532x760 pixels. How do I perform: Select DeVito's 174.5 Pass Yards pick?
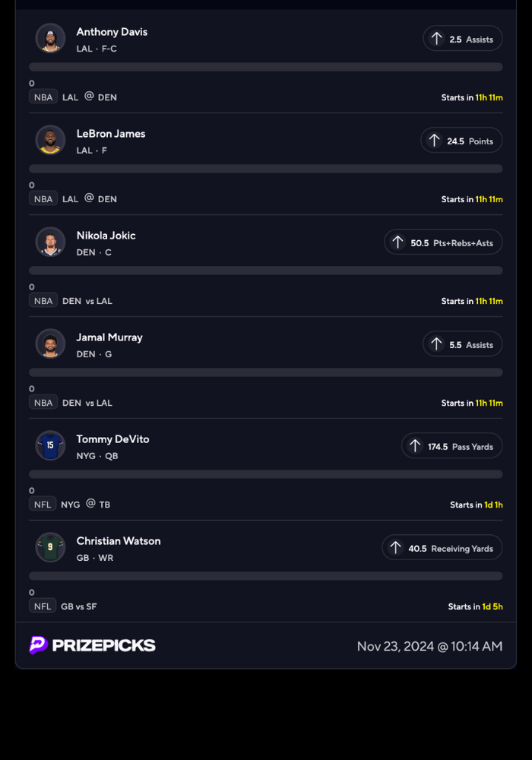click(451, 446)
